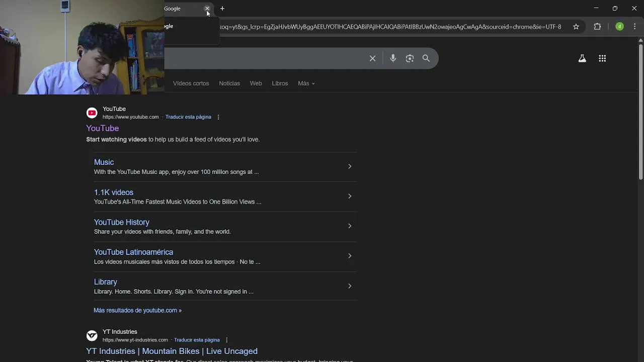Screen dimensions: 644x362
Task: Expand the Library row chevron
Action: point(350,286)
